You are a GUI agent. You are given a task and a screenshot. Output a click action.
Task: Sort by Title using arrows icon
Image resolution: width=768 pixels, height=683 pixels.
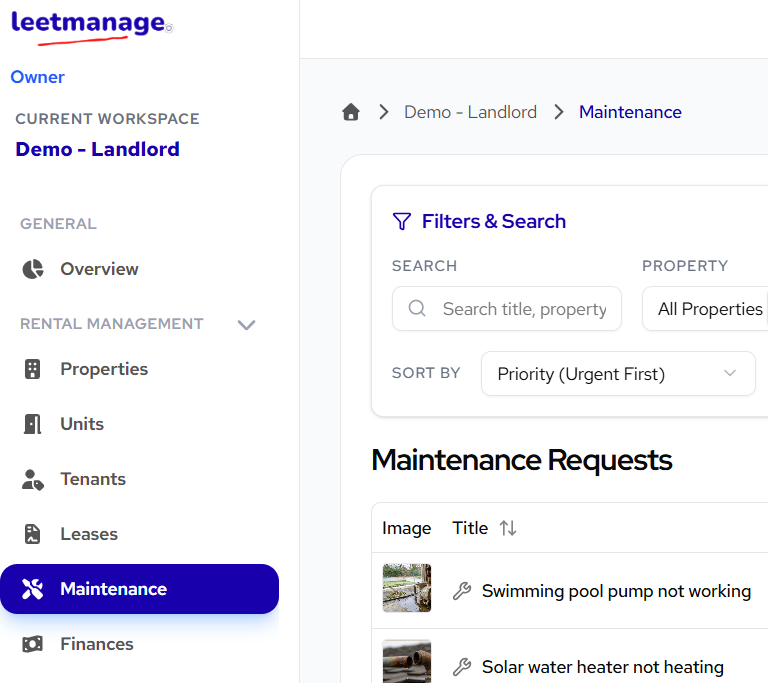click(x=508, y=528)
